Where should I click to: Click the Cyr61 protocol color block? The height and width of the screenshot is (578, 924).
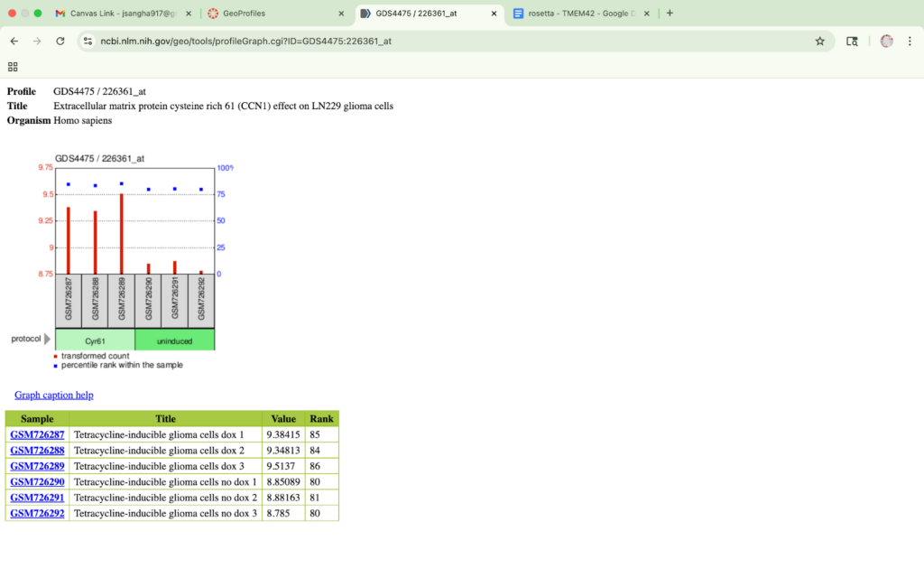pos(95,340)
